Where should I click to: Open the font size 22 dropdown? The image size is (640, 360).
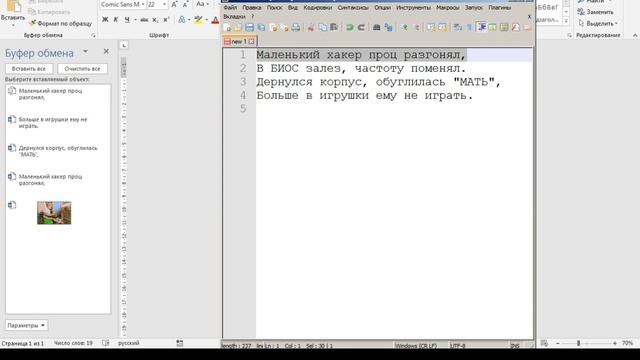point(164,4)
